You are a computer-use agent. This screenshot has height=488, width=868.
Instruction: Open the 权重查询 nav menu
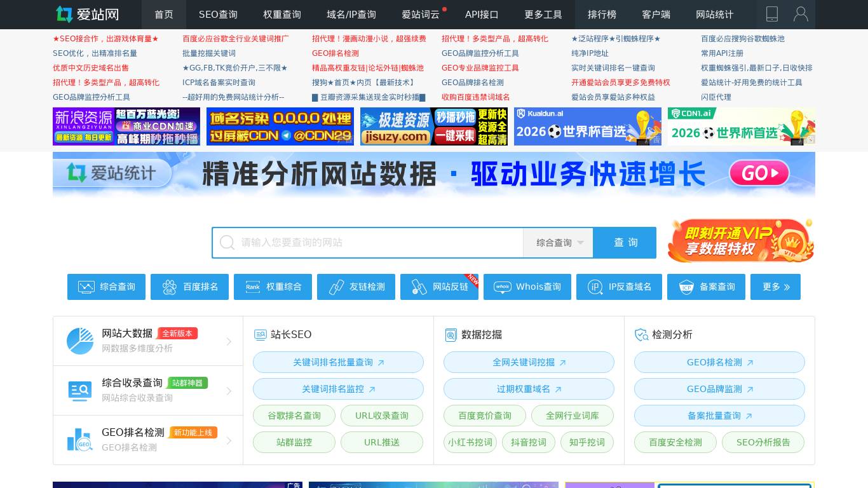tap(282, 15)
